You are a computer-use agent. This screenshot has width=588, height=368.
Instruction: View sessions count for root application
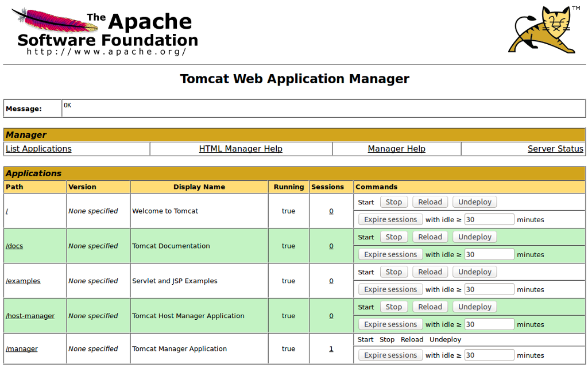331,211
